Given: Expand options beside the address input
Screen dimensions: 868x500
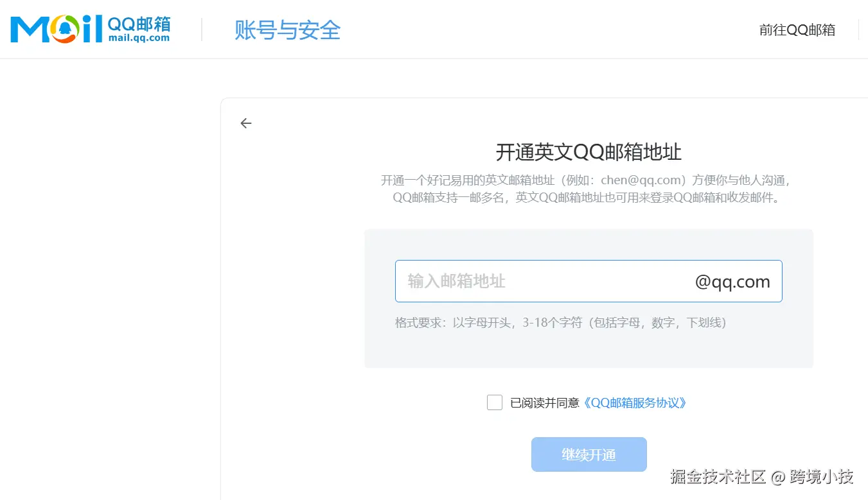Looking at the screenshot, I should [732, 281].
